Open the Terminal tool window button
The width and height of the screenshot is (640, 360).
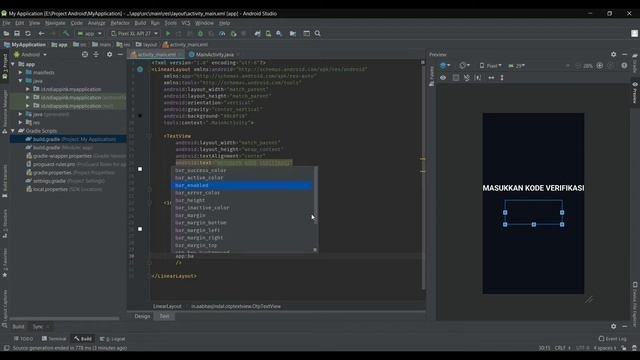54,339
